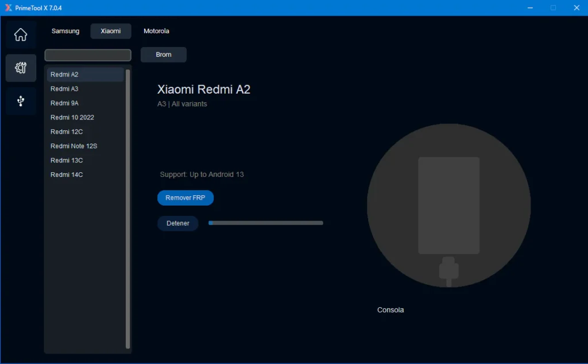Pick Redmi 12C in the model list
588x364 pixels.
tap(85, 131)
